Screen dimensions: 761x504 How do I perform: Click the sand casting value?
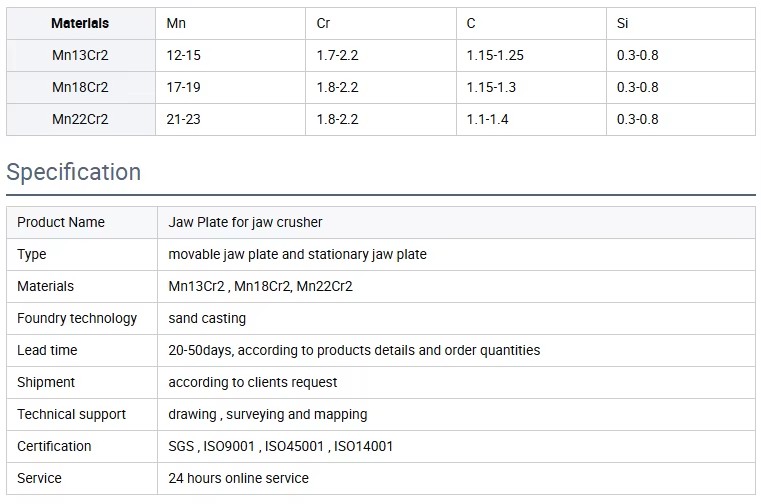point(207,319)
